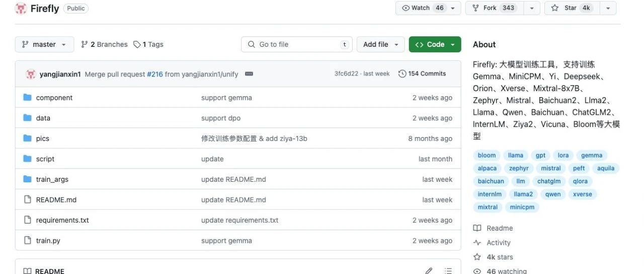Click the Fork 343 button
Screen dimensions: 644x274
pos(495,8)
